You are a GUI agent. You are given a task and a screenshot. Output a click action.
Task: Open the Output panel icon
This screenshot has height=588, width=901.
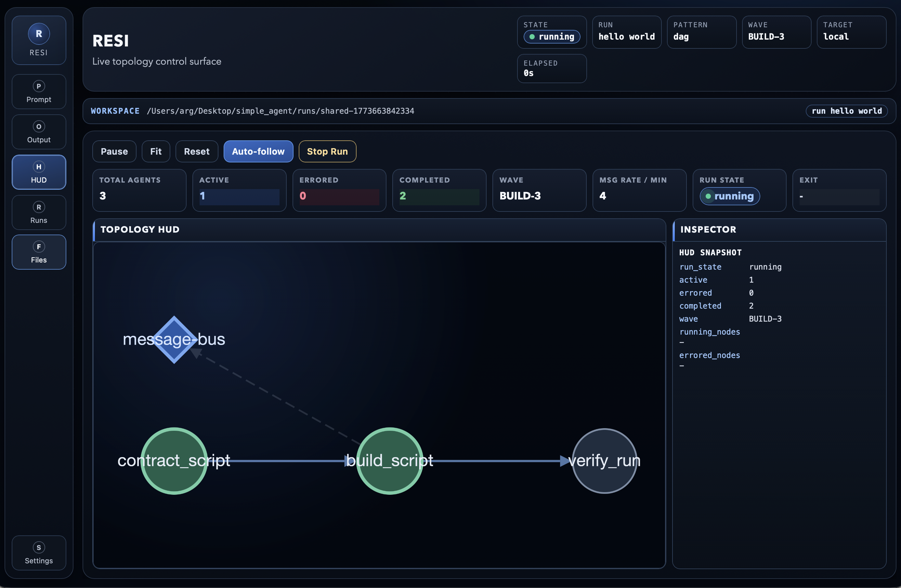[x=39, y=126]
